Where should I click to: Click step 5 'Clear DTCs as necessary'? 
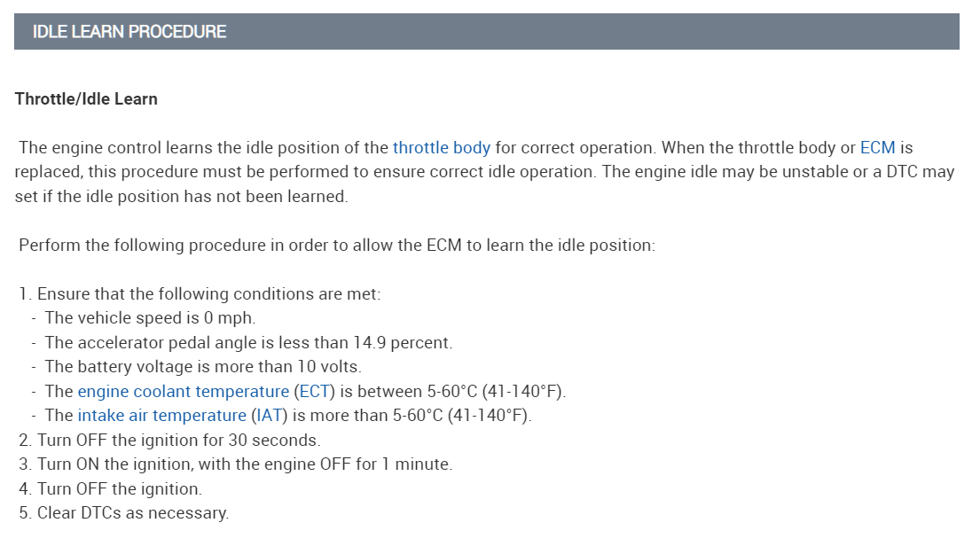tap(132, 513)
